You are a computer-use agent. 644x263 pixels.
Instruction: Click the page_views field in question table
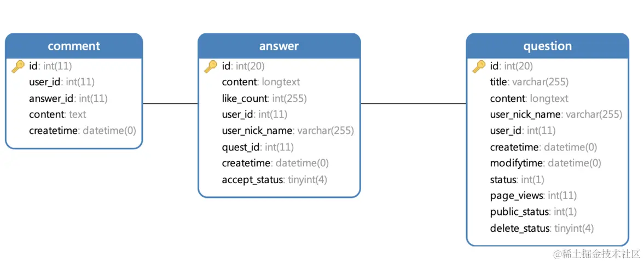517,195
